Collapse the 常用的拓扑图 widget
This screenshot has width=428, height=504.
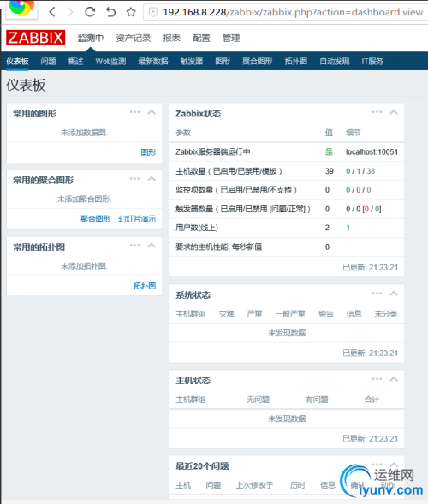152,246
